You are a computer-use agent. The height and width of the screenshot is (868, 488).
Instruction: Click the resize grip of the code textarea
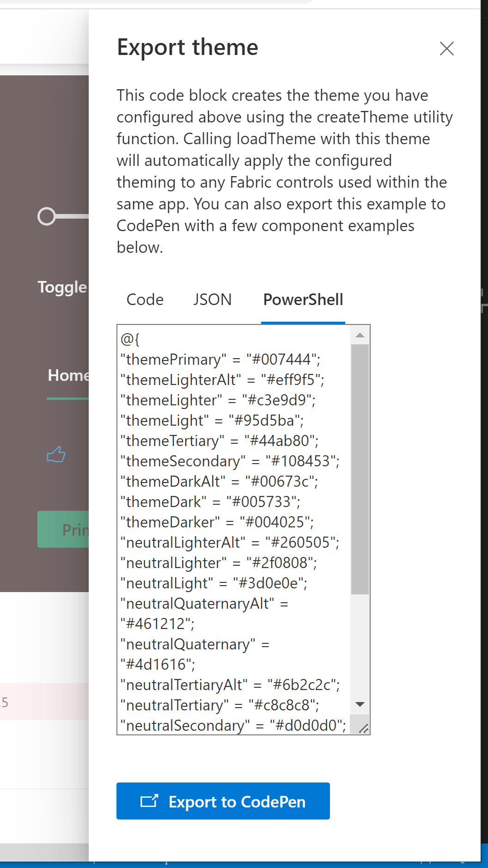[x=364, y=728]
